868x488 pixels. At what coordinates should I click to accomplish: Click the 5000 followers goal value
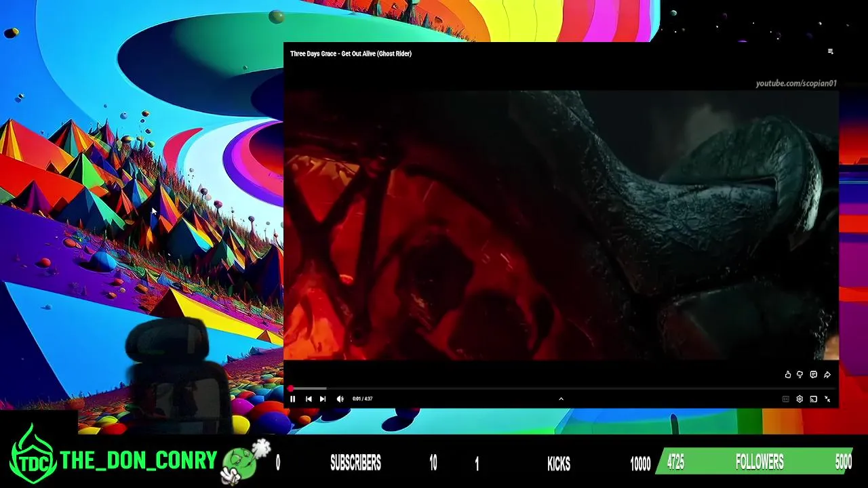(x=843, y=463)
